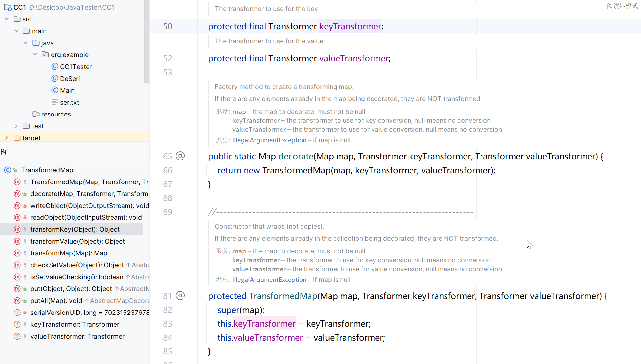Click the readObject method icon

[17, 217]
